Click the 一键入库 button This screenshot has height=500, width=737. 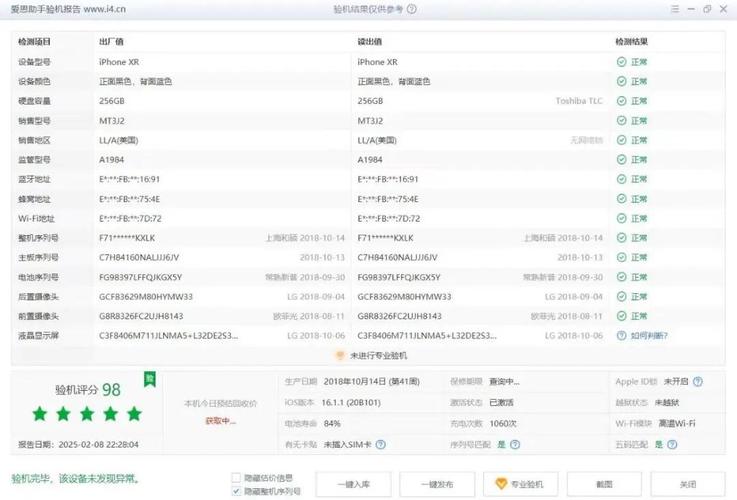click(x=353, y=484)
